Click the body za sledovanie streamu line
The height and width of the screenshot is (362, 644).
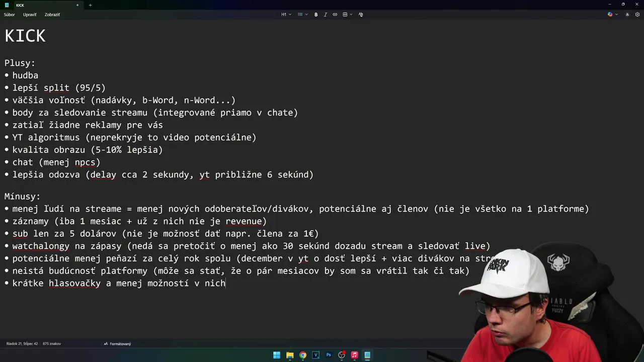pyautogui.click(x=155, y=113)
